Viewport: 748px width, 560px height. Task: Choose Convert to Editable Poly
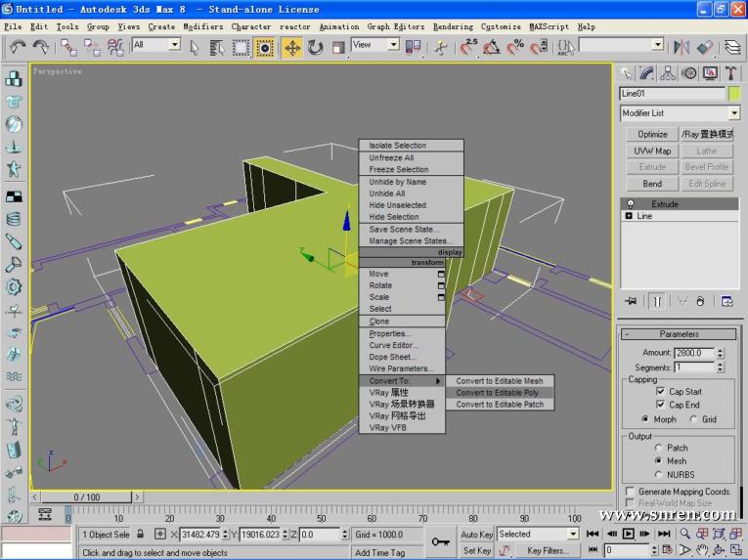tap(497, 393)
